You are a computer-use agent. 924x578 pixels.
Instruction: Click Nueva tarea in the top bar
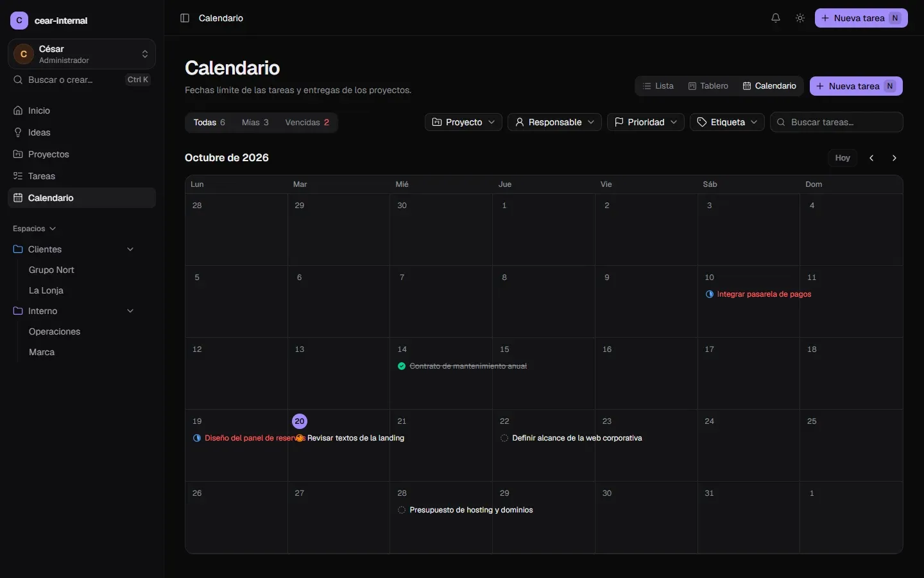[861, 18]
